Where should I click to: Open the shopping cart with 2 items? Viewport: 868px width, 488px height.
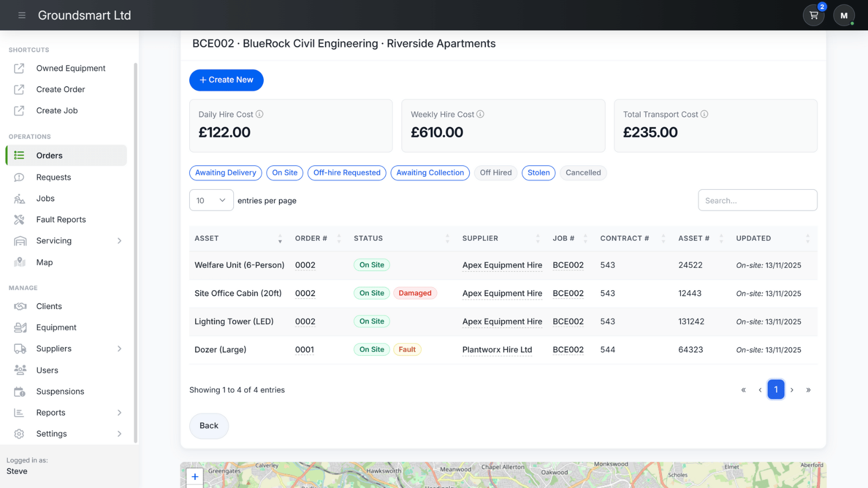[x=813, y=15]
